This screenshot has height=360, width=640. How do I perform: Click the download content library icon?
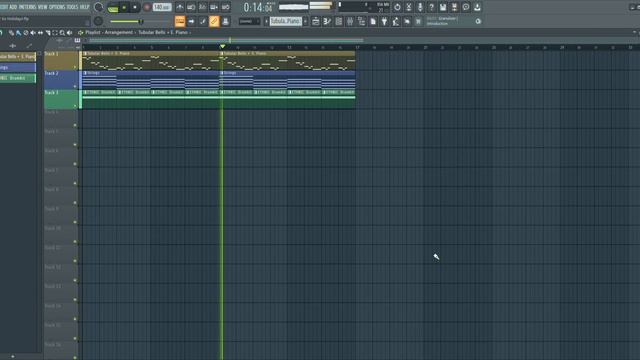pos(477,7)
